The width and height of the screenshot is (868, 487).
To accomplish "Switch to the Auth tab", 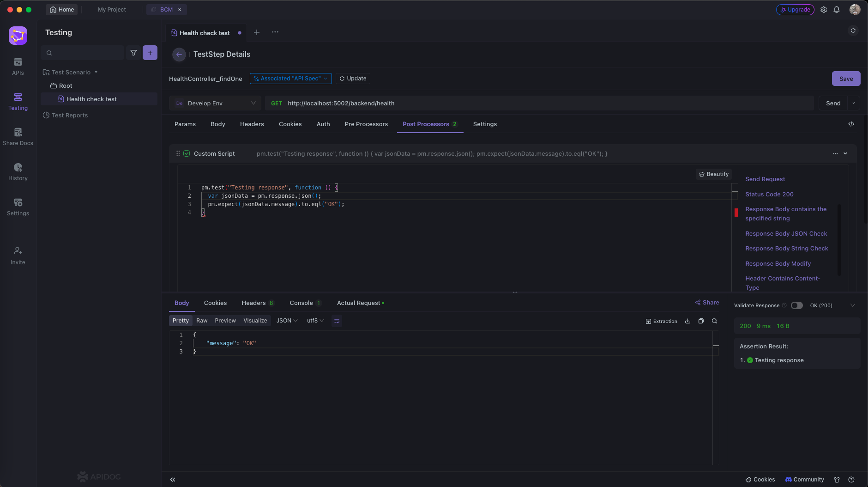I will coord(323,124).
